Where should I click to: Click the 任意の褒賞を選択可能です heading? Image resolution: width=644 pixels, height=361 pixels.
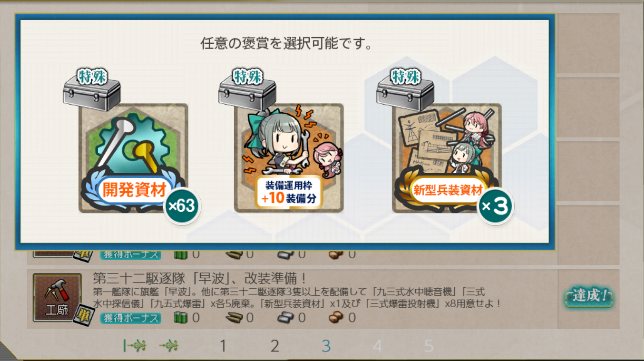(286, 43)
